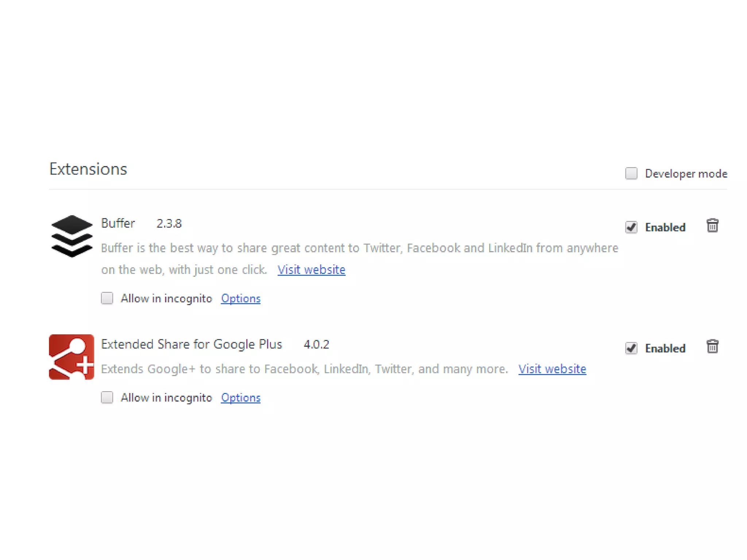The image size is (747, 560).
Task: Delete Extended Share extension via trash icon
Action: [712, 347]
